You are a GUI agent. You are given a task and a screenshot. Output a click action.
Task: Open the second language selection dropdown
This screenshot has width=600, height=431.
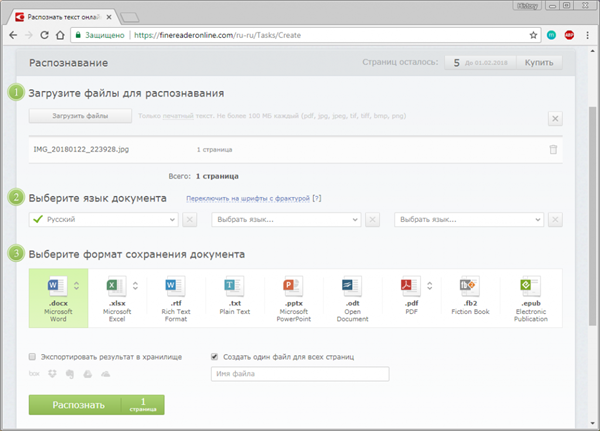[286, 220]
